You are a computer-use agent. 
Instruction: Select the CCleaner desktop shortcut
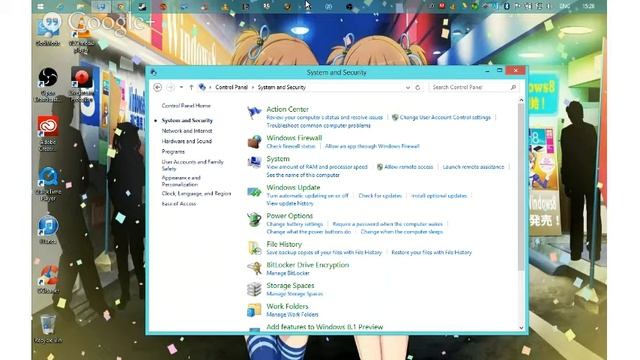pyautogui.click(x=48, y=279)
